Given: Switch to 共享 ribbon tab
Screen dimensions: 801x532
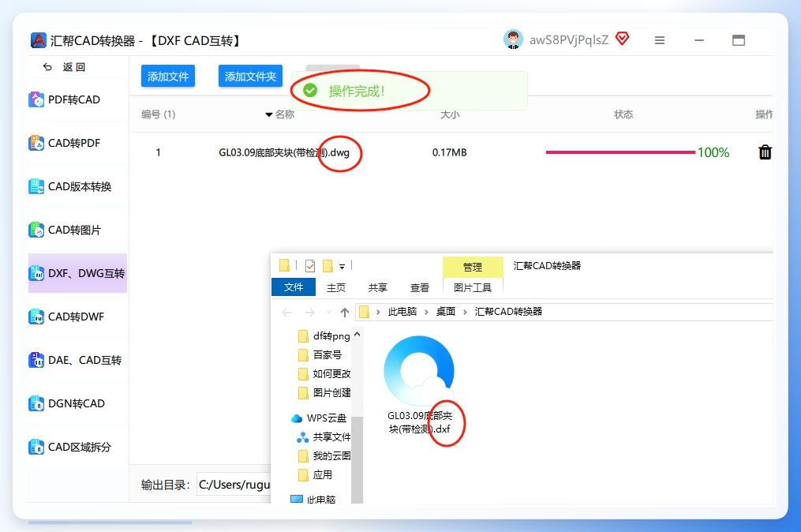Looking at the screenshot, I should click(x=377, y=288).
